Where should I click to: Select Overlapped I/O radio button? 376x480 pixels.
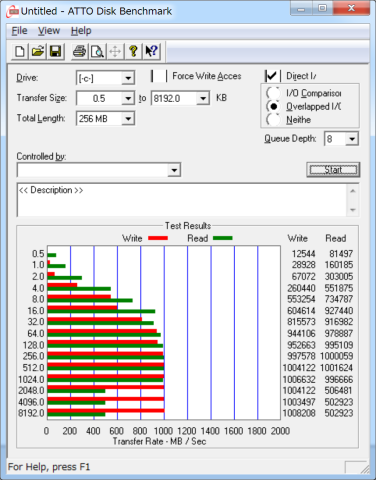tap(273, 106)
